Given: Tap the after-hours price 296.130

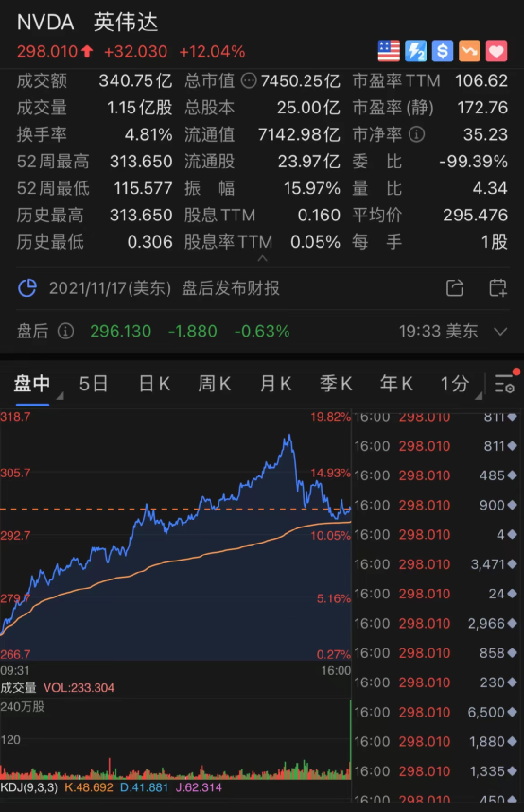Looking at the screenshot, I should [121, 331].
